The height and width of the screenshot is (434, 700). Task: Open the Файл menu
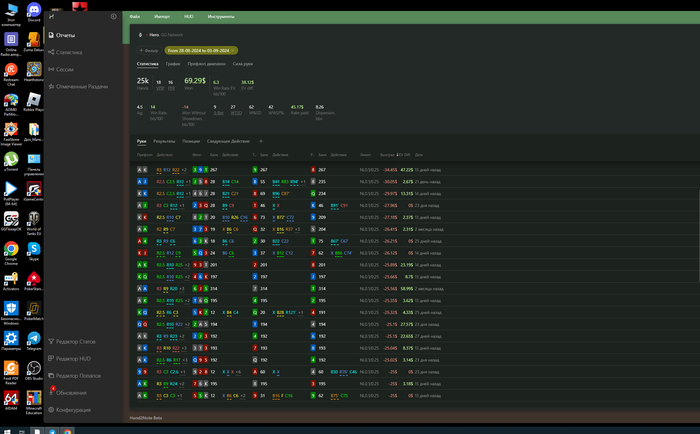pyautogui.click(x=134, y=18)
